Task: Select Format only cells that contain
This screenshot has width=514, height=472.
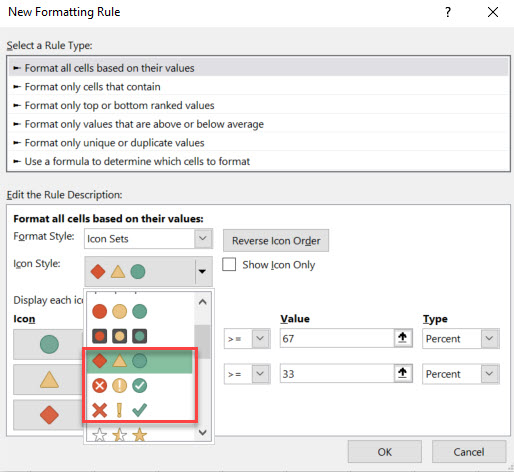Action: coord(258,87)
